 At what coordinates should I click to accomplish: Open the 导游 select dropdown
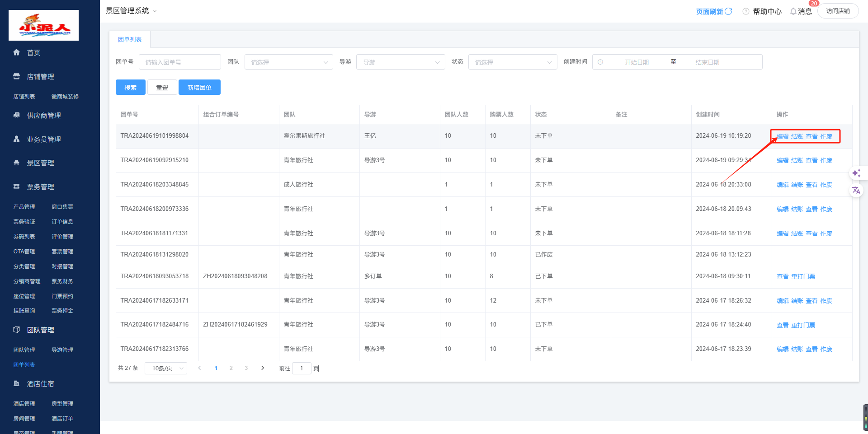[x=400, y=62]
